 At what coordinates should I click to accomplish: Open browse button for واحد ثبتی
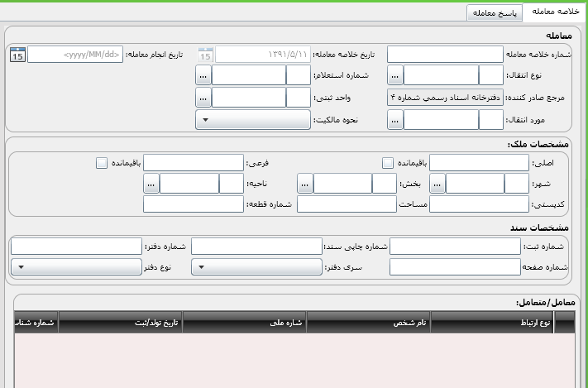203,98
